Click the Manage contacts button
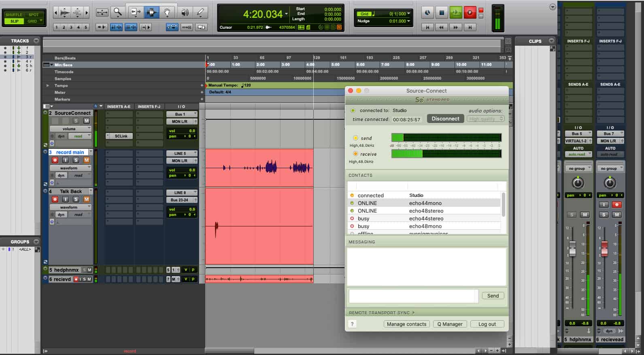 (406, 324)
